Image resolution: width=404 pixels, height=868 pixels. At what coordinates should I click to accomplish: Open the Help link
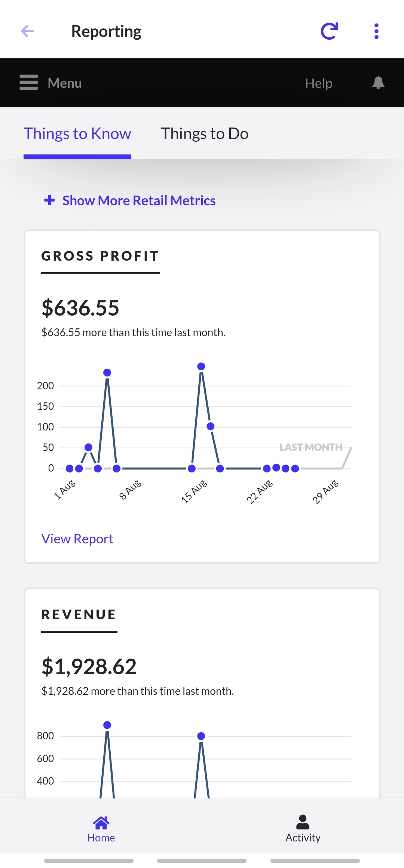pyautogui.click(x=318, y=83)
